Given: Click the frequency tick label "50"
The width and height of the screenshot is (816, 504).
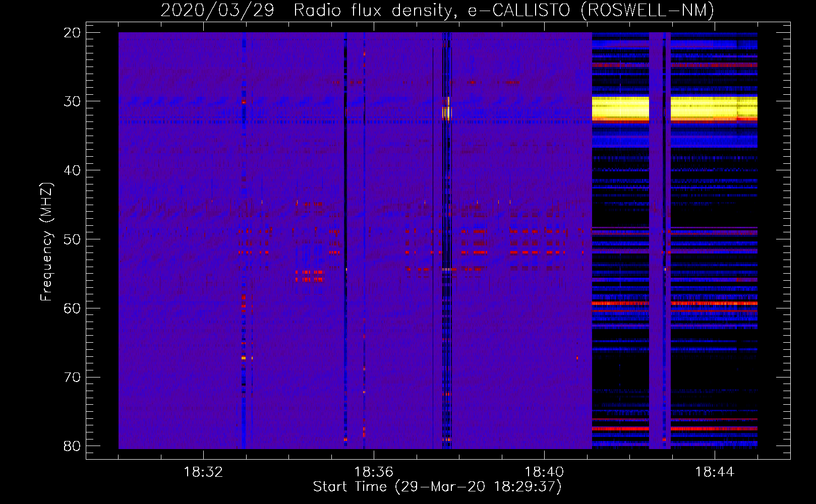Looking at the screenshot, I should click(72, 239).
